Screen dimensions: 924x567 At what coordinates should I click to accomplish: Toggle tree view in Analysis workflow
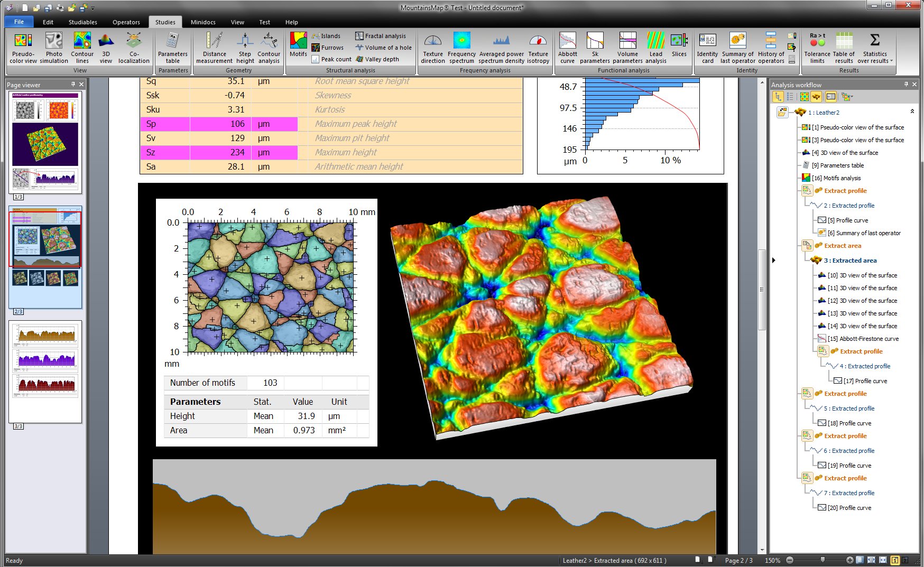coord(778,97)
